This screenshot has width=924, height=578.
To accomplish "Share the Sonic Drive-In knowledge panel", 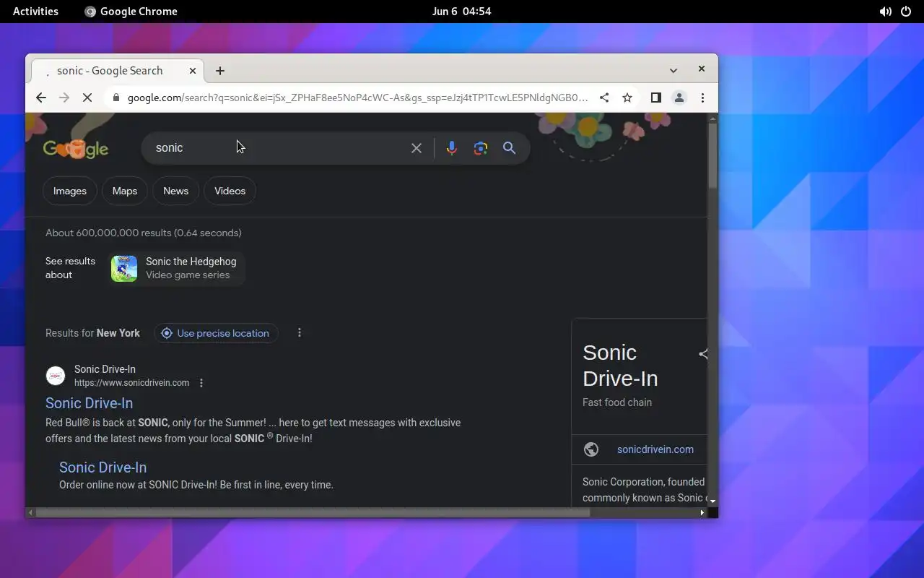I will click(702, 354).
